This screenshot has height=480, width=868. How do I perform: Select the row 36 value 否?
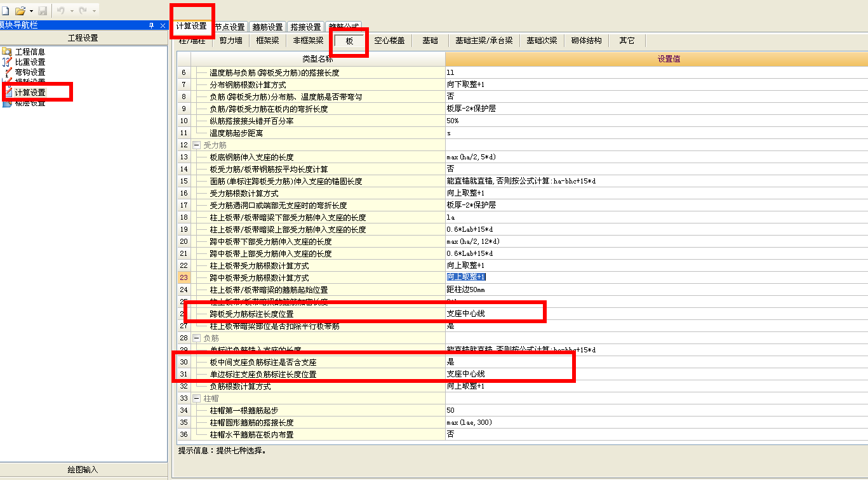coord(657,434)
